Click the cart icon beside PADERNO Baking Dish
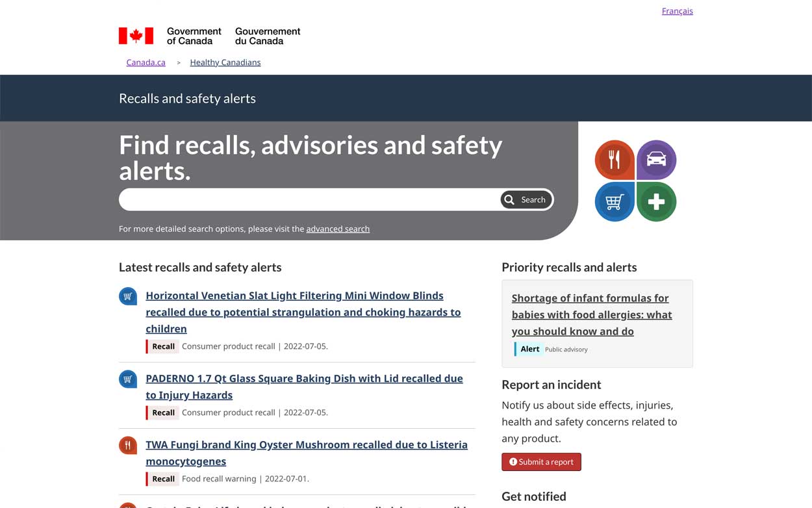 [128, 379]
